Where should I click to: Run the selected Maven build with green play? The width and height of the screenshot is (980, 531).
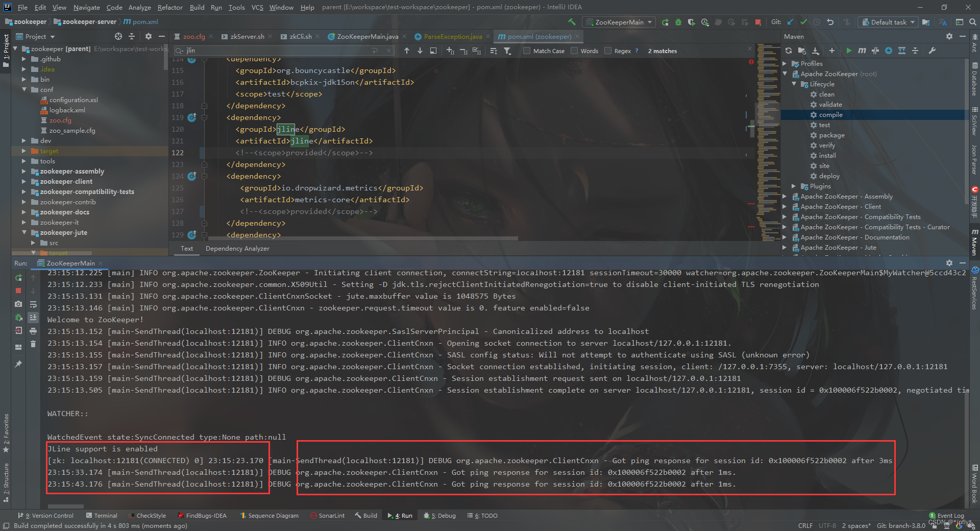pos(848,51)
